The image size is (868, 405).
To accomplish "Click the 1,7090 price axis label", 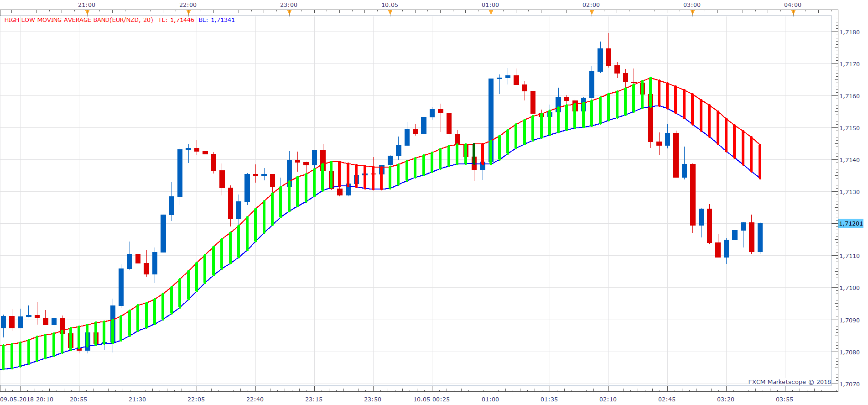I will (850, 321).
